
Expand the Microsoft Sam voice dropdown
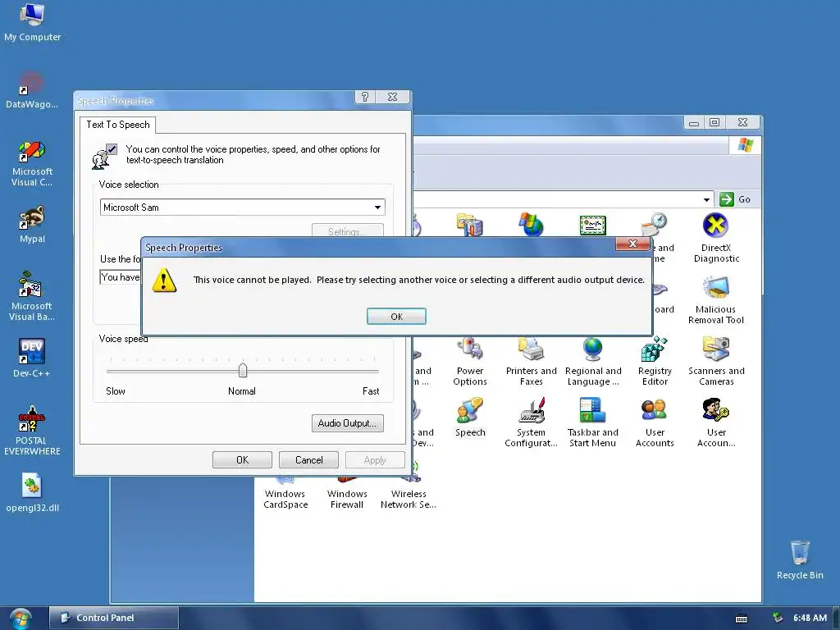pyautogui.click(x=377, y=208)
